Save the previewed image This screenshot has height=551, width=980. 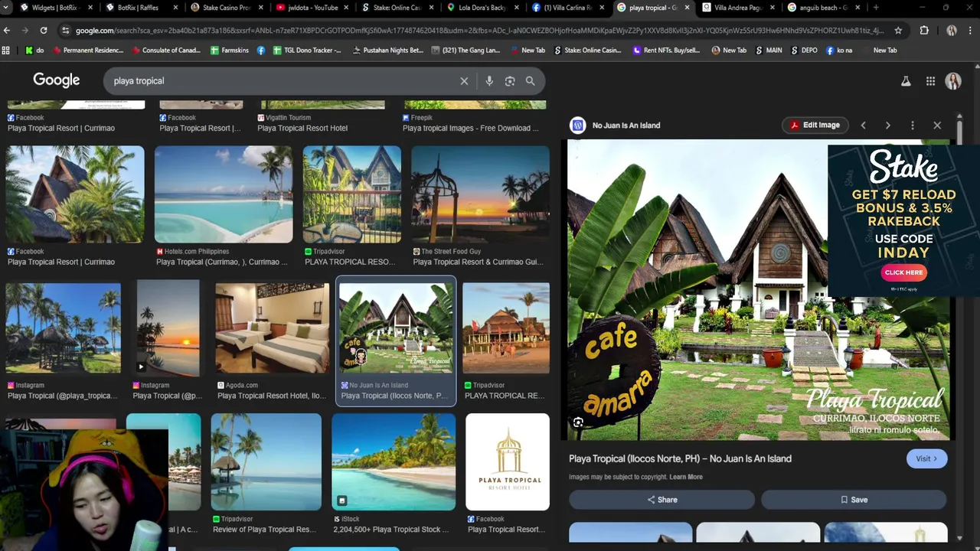854,500
